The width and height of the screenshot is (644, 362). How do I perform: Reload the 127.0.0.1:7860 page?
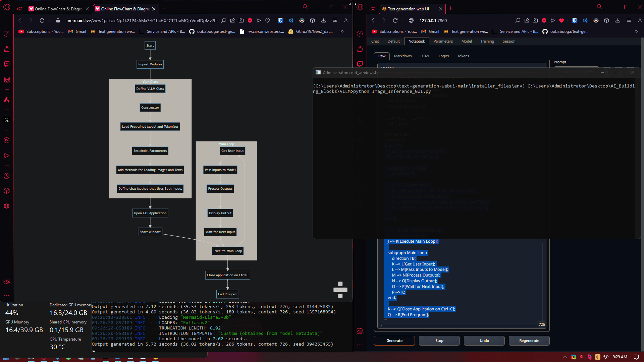tap(395, 20)
